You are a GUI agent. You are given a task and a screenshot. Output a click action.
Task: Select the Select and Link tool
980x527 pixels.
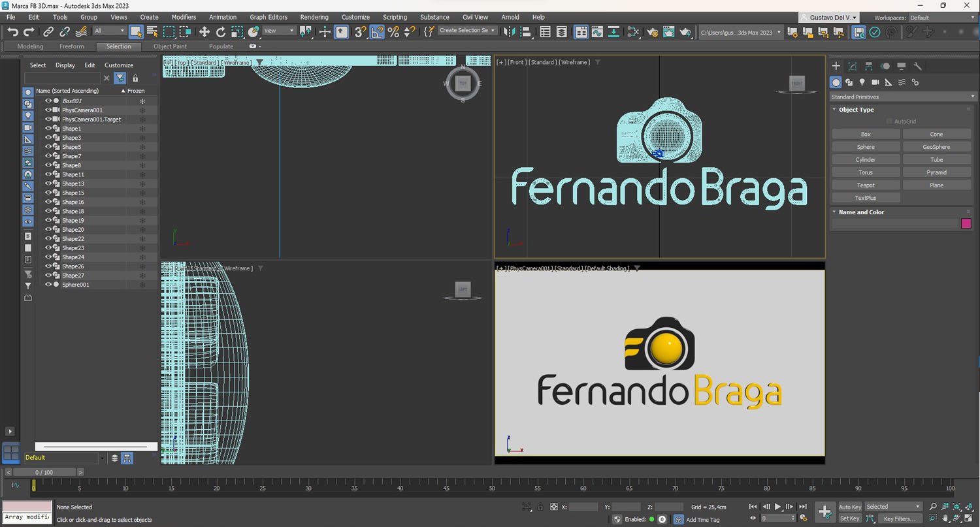pyautogui.click(x=49, y=31)
